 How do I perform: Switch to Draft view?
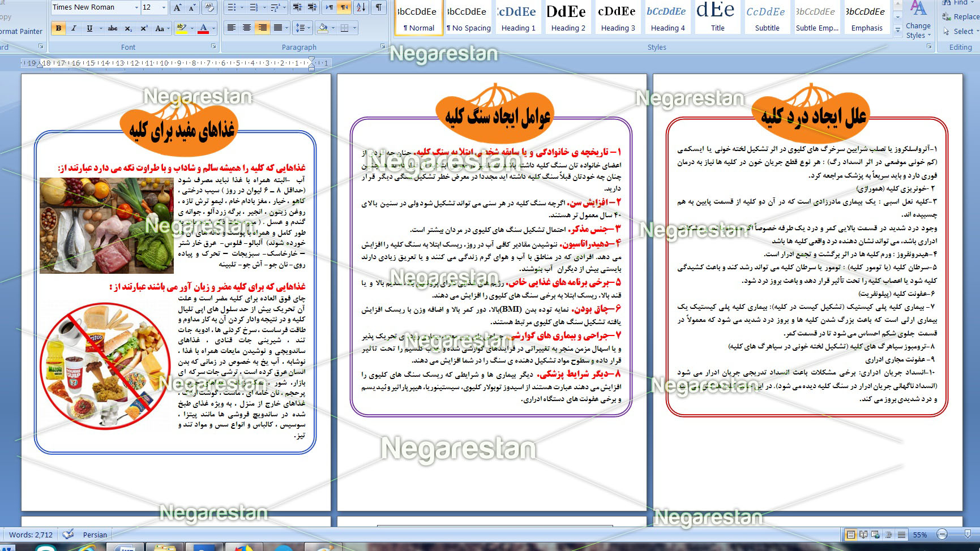tap(901, 535)
